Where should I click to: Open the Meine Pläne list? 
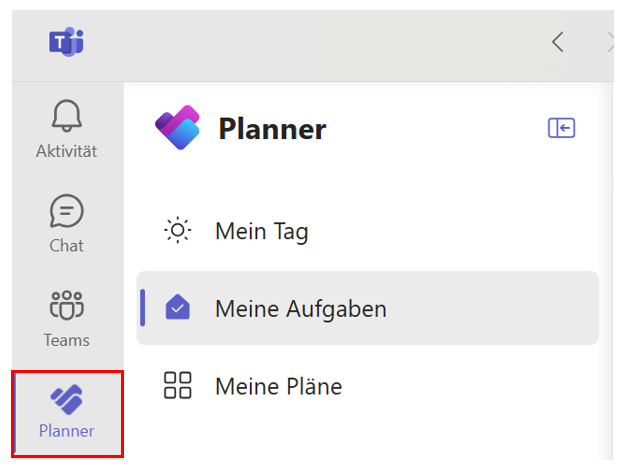pyautogui.click(x=278, y=386)
